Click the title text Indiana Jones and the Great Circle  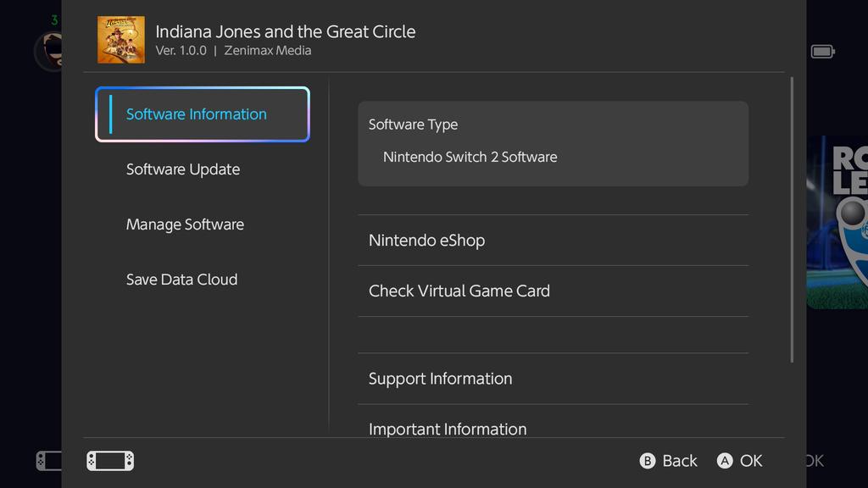coord(285,31)
